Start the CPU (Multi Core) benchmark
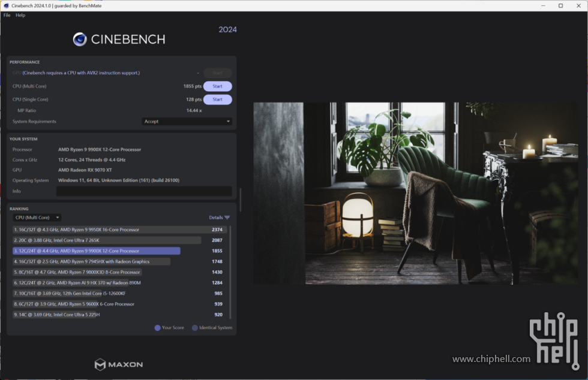 [x=217, y=86]
